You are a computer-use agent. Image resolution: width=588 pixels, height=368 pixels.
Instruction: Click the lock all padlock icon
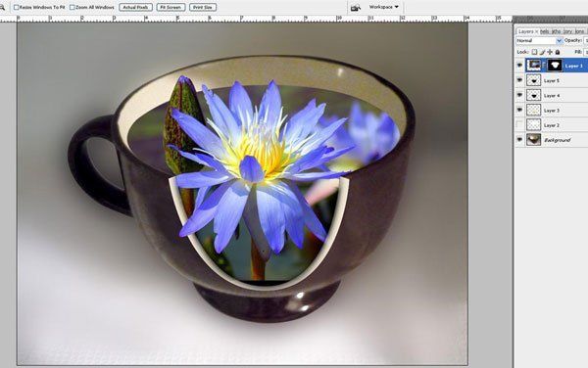tap(558, 52)
